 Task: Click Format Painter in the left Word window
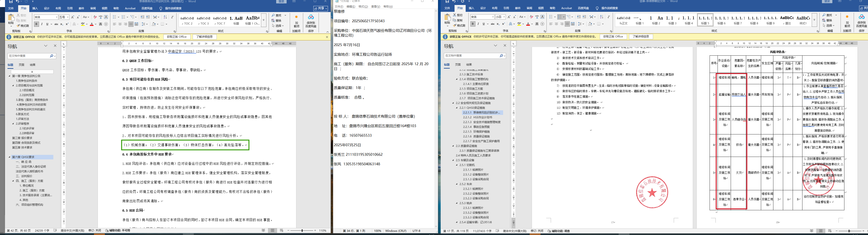tap(23, 26)
